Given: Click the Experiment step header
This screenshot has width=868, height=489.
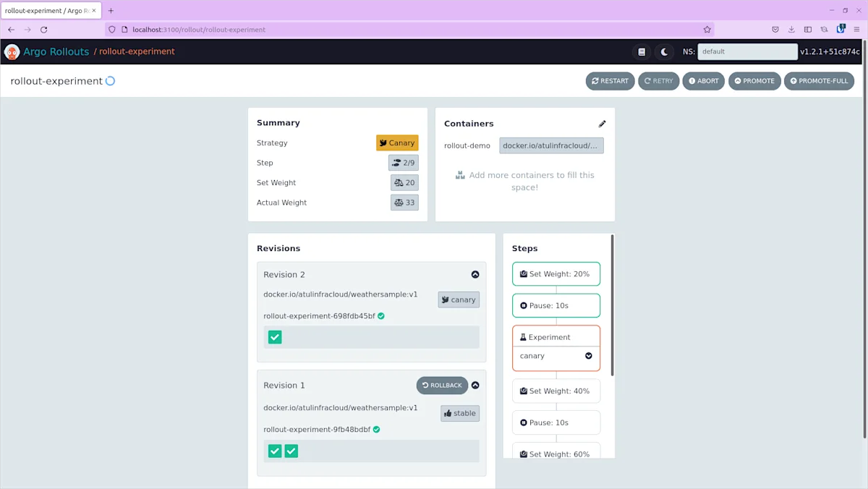Looking at the screenshot, I should coord(556,337).
